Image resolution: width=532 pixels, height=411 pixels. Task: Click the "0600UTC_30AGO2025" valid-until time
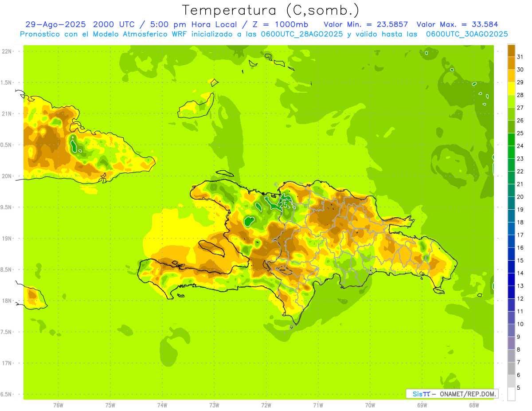(x=467, y=34)
